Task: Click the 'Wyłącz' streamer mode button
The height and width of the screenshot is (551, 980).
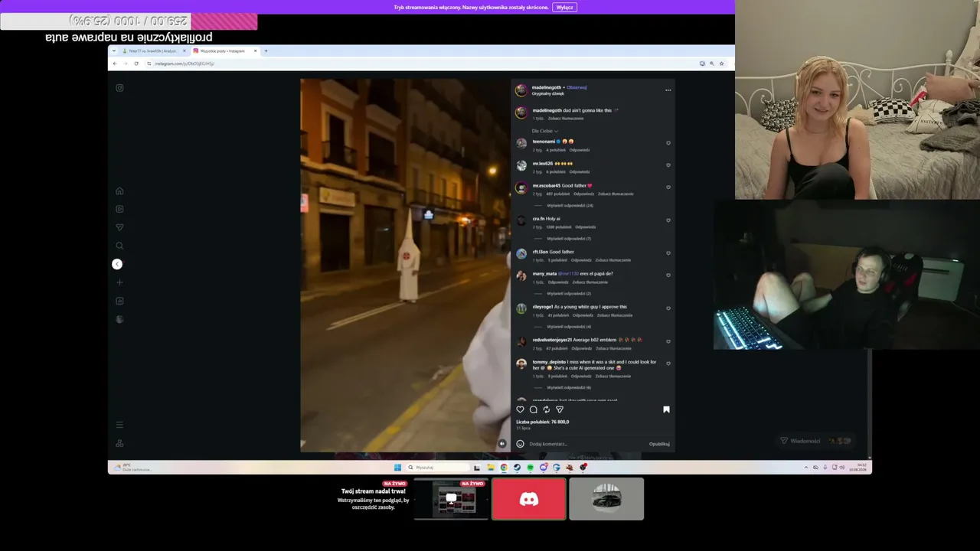Action: [564, 7]
